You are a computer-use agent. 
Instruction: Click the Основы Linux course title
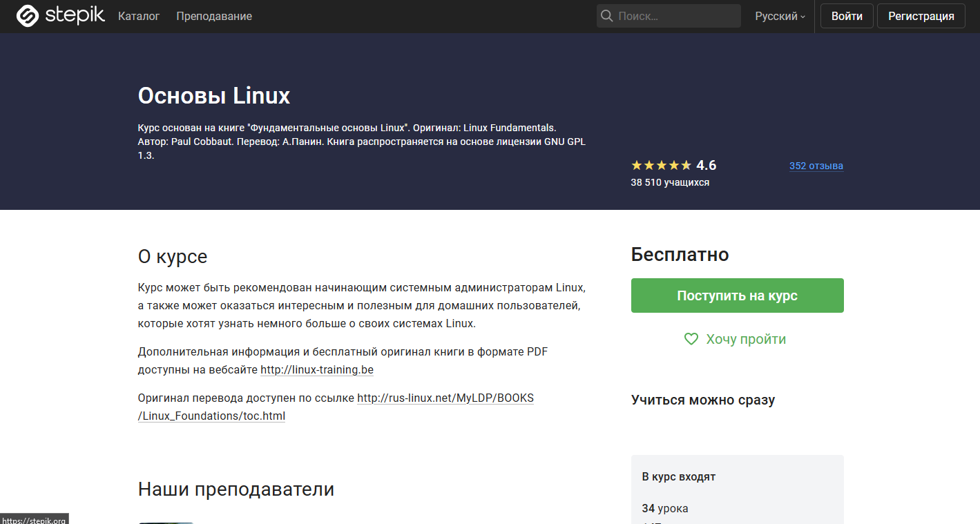pyautogui.click(x=214, y=95)
